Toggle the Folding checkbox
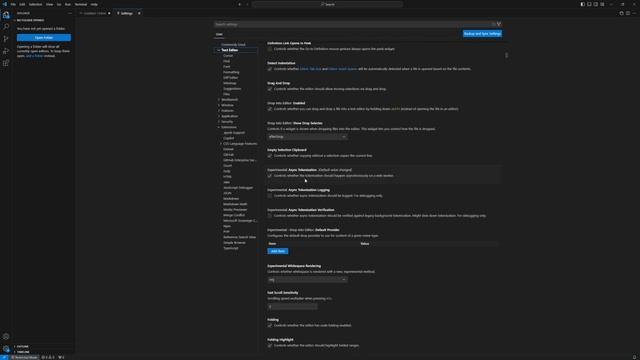Screen dimensions: 640x360 [x=270, y=325]
